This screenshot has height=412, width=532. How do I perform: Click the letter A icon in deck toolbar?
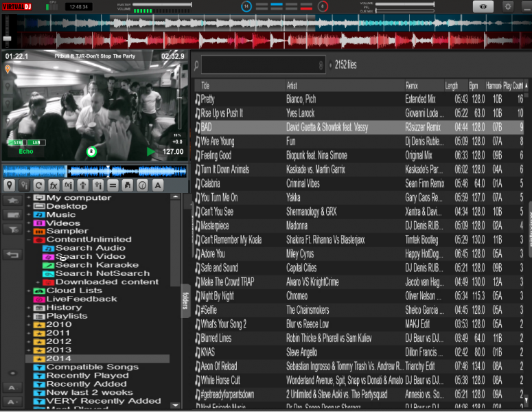(x=157, y=186)
